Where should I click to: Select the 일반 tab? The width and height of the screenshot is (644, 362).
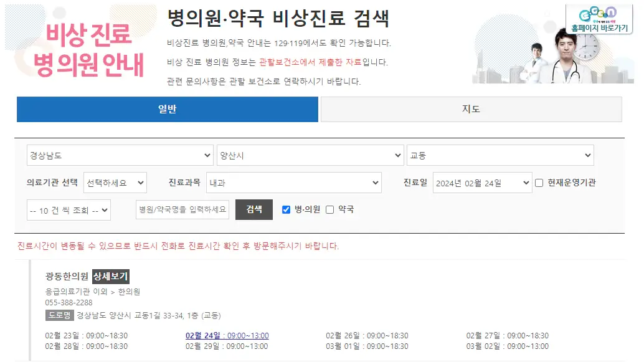pos(167,109)
